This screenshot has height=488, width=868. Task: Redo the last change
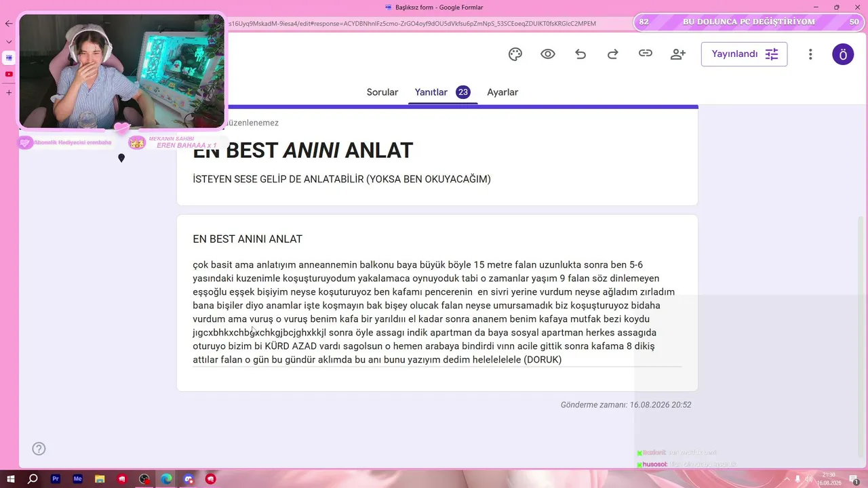click(613, 54)
